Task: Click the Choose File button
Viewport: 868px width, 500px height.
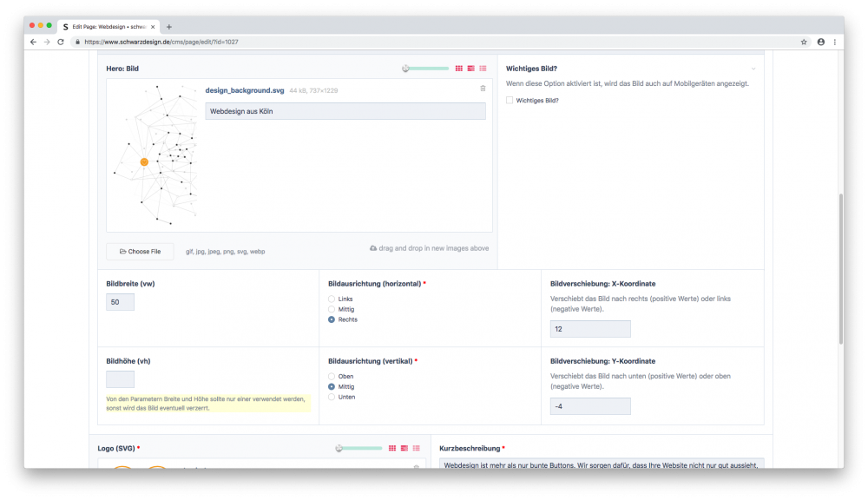Action: (x=140, y=252)
